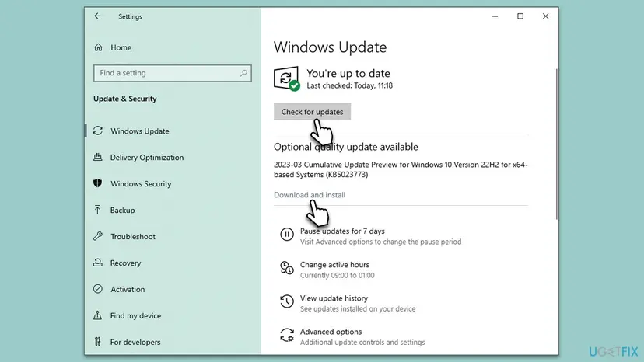Maximize the Settings window

(520, 16)
